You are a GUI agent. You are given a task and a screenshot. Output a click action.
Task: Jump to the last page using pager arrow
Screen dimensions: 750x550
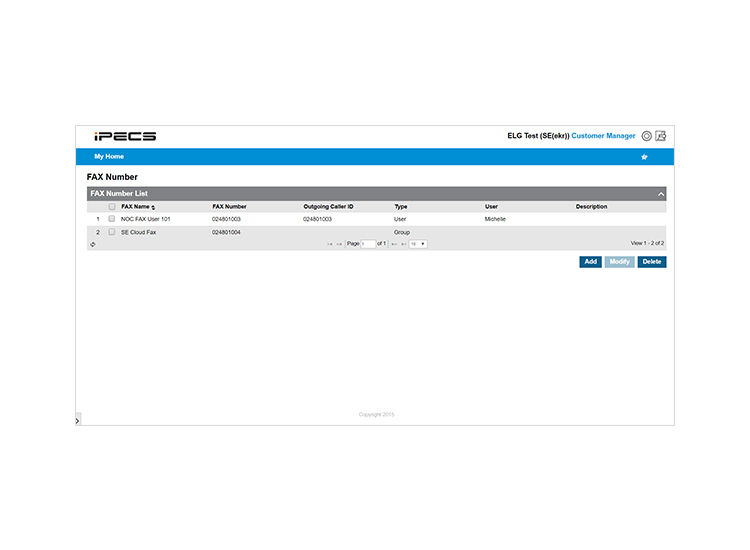point(404,244)
